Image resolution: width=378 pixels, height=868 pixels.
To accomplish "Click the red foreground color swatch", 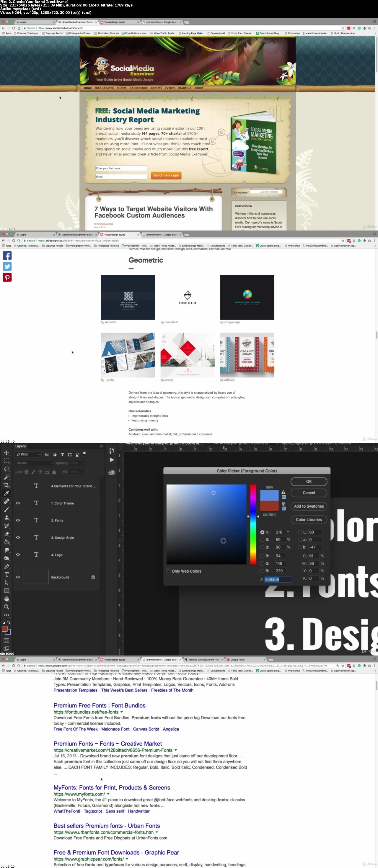I will [5, 629].
